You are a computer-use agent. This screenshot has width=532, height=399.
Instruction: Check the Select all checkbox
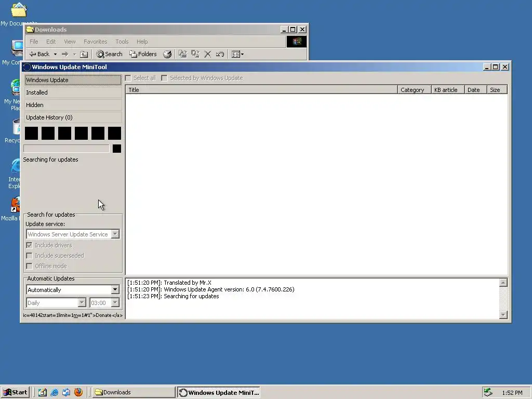[x=128, y=78]
